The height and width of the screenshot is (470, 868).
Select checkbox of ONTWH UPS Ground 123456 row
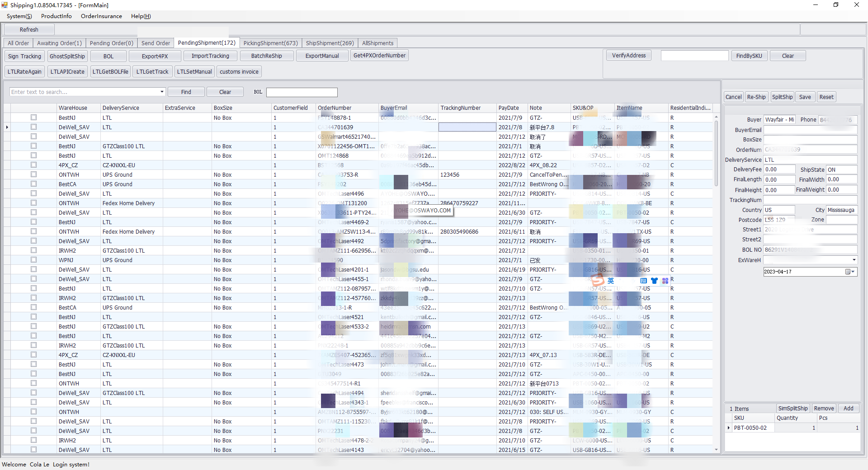coord(33,174)
